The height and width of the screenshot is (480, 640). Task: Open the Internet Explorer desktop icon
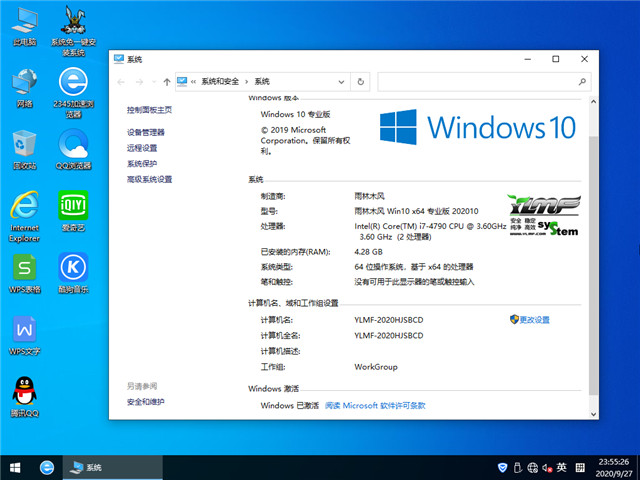pos(24,217)
